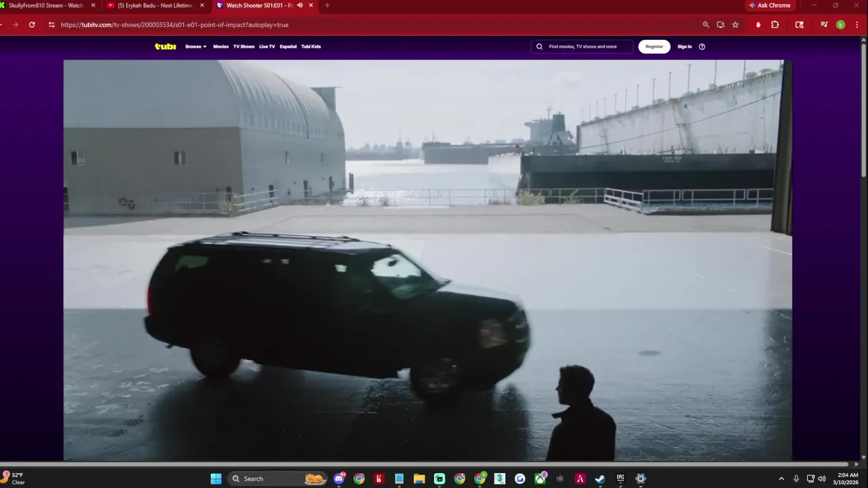The image size is (868, 488).
Task: Open the Movies section
Action: (x=221, y=47)
